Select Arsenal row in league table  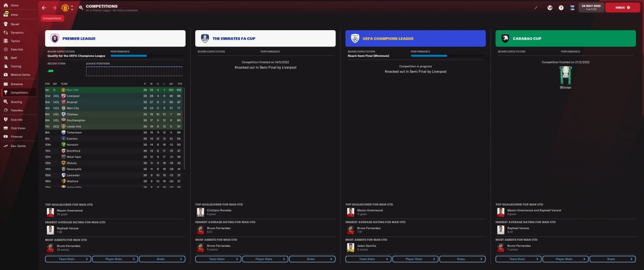[x=115, y=102]
